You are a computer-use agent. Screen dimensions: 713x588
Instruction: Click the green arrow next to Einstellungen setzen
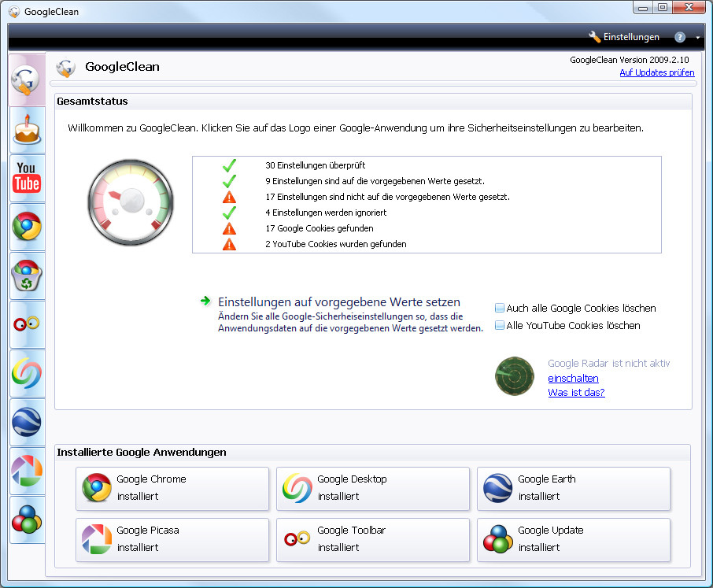click(x=205, y=301)
